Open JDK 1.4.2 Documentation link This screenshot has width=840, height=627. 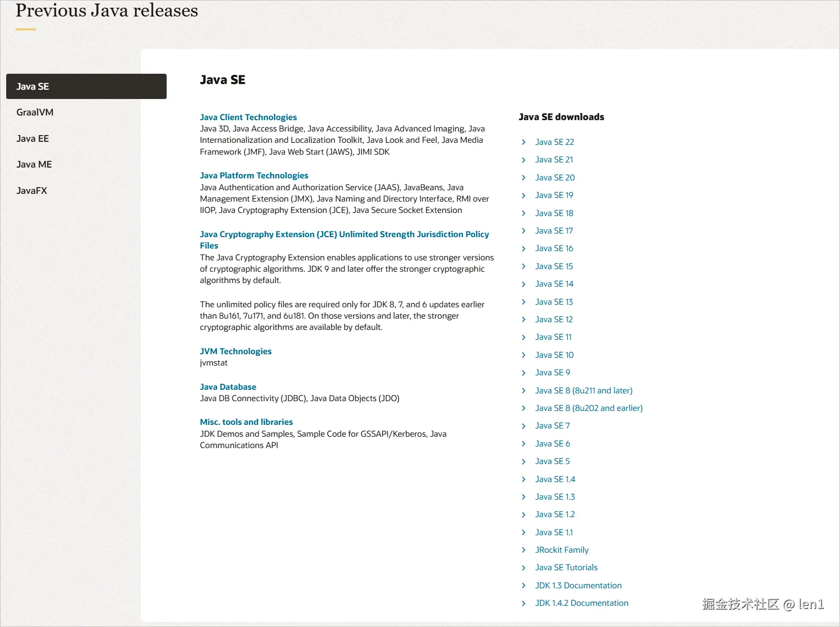pos(581,603)
